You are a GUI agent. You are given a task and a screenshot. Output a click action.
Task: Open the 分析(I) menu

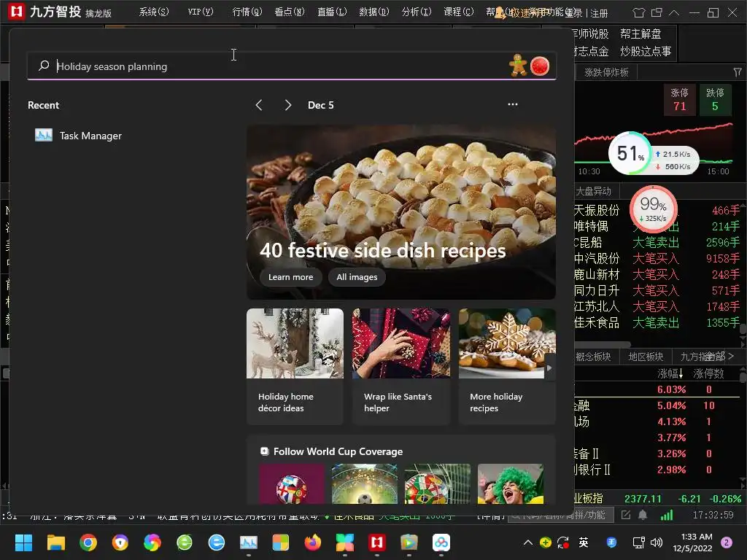[x=417, y=12]
